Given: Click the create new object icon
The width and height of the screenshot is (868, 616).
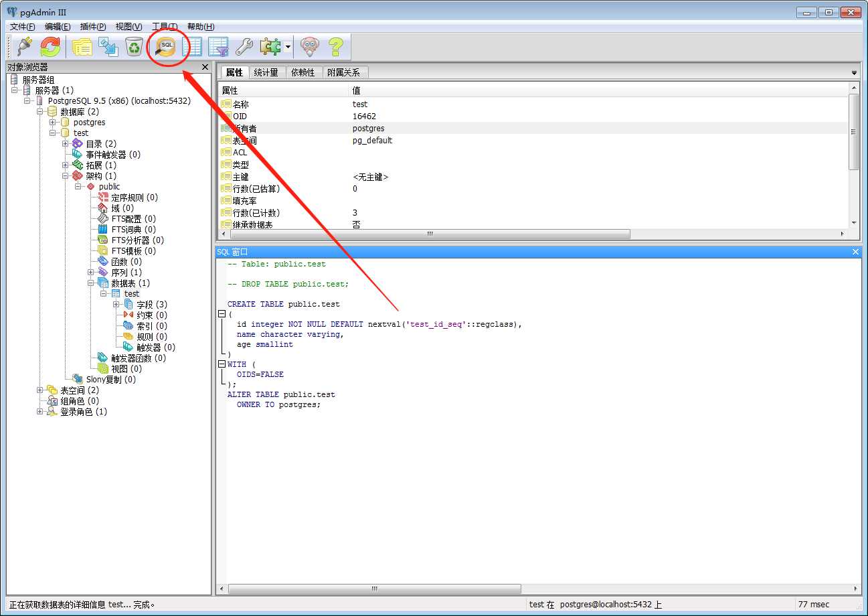Looking at the screenshot, I should (108, 46).
